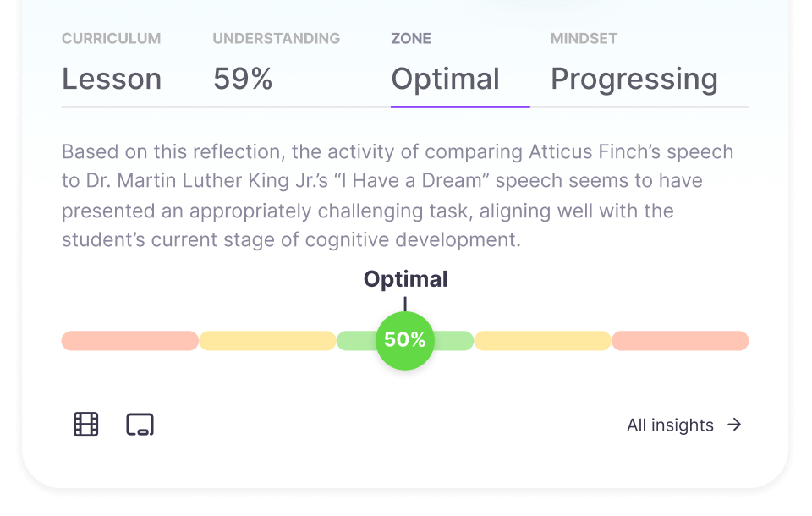Click the ZONE heading label
The image size is (812, 516).
point(411,38)
